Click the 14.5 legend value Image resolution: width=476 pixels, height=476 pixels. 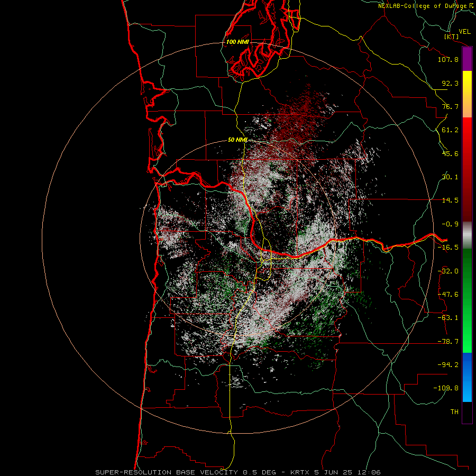450,200
